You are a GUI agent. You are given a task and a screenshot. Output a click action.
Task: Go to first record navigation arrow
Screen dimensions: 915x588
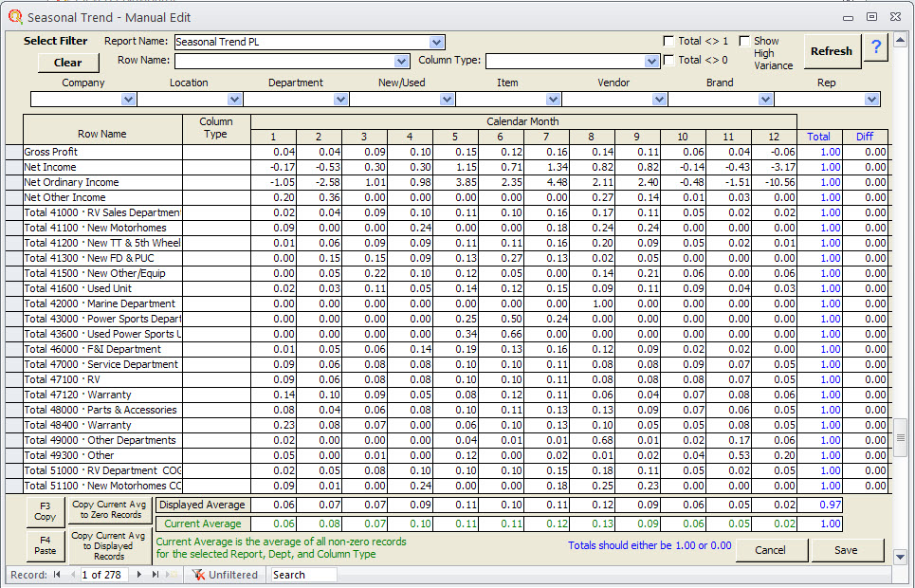pyautogui.click(x=57, y=575)
